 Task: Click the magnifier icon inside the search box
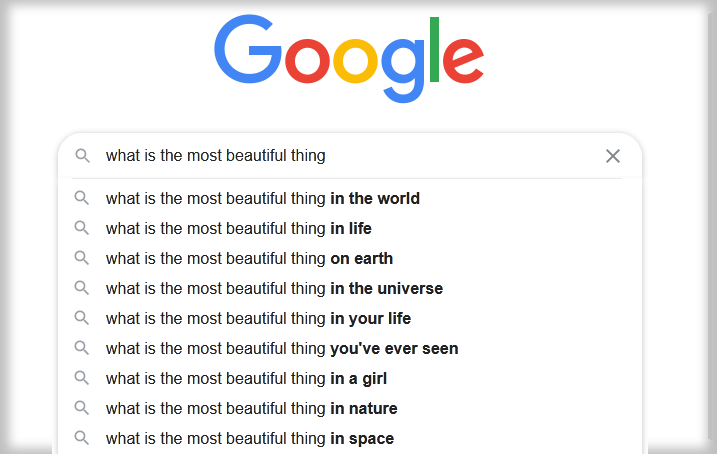tap(82, 156)
